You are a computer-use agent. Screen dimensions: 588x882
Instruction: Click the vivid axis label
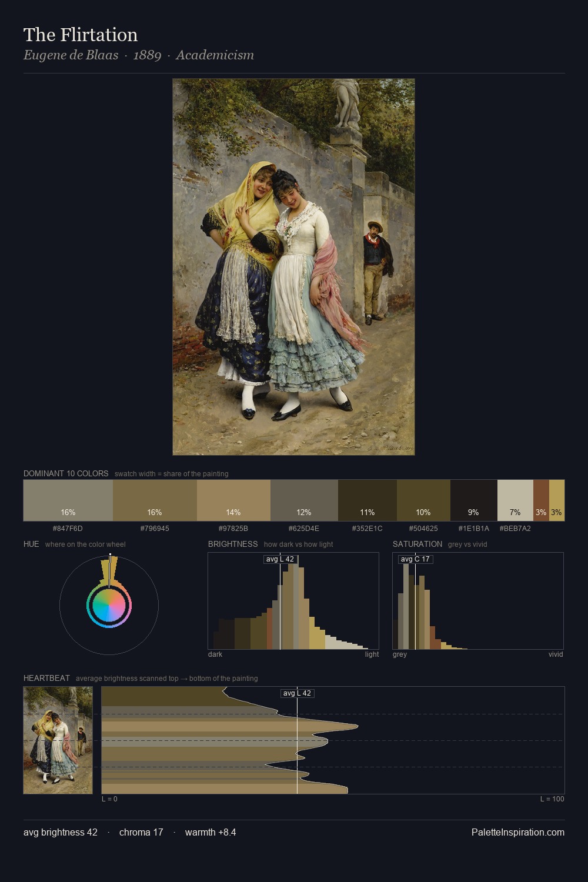point(556,654)
